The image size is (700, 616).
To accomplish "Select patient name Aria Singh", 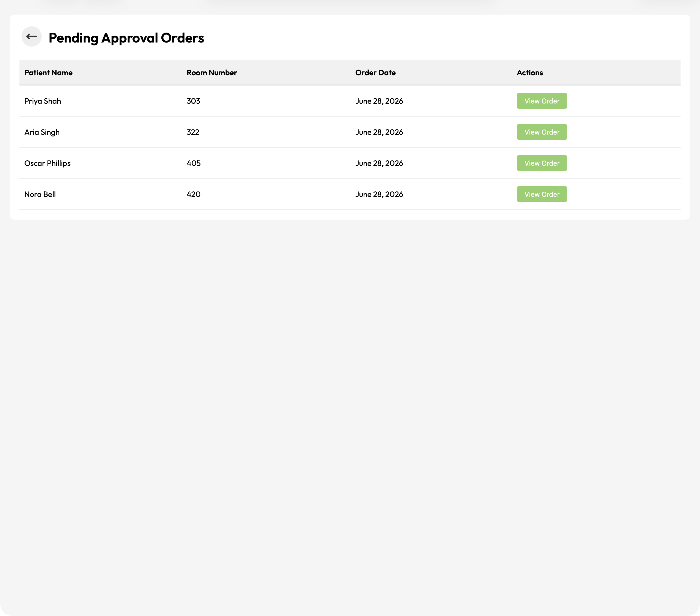I will click(x=42, y=132).
